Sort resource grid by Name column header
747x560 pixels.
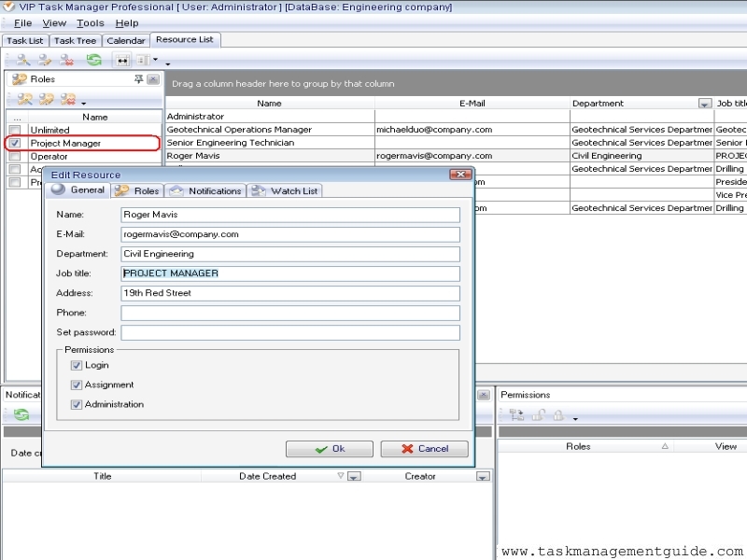coord(269,104)
